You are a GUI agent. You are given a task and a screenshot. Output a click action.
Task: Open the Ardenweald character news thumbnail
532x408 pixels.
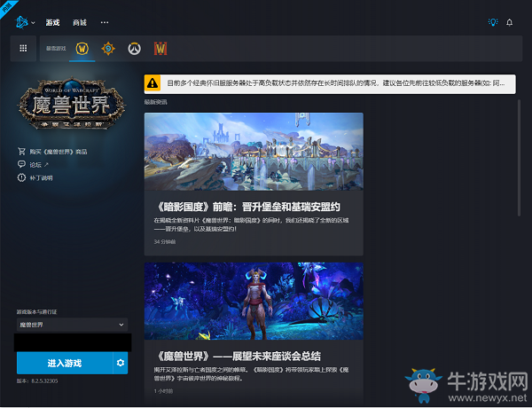[254, 301]
